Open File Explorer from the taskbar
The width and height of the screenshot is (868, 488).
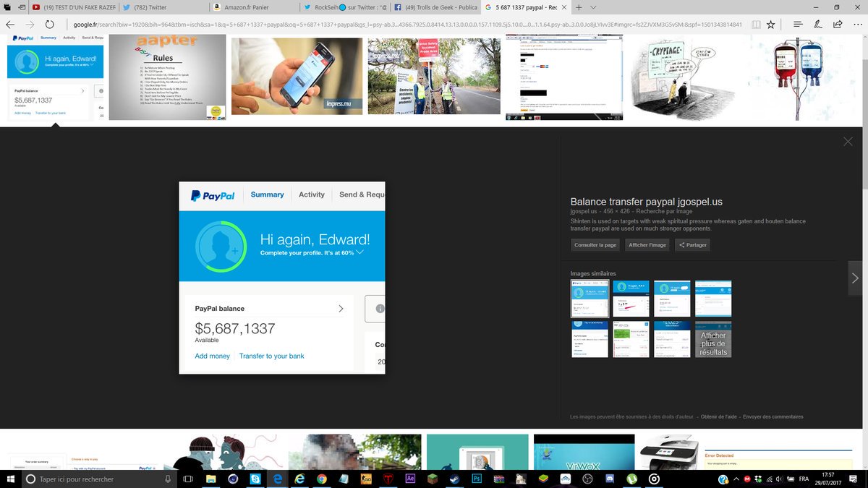point(210,479)
